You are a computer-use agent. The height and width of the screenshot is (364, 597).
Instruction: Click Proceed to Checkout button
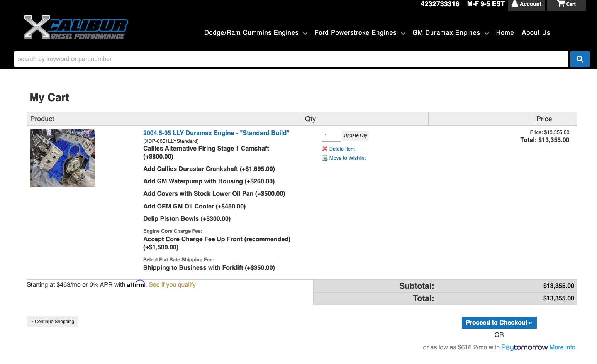tap(499, 323)
